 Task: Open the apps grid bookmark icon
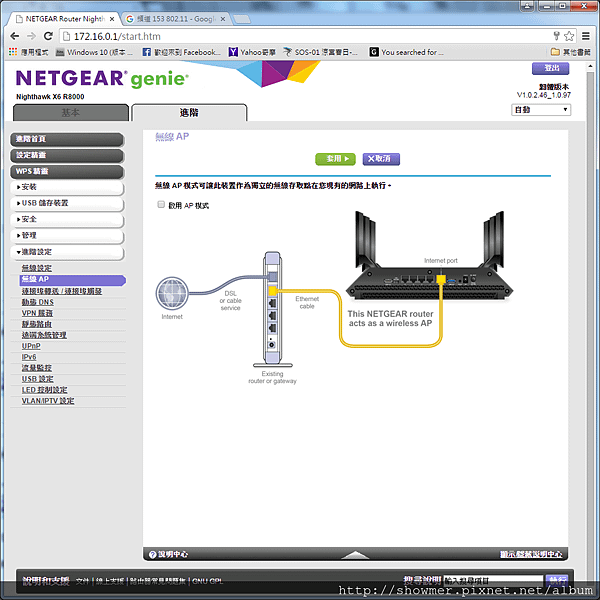pyautogui.click(x=13, y=52)
